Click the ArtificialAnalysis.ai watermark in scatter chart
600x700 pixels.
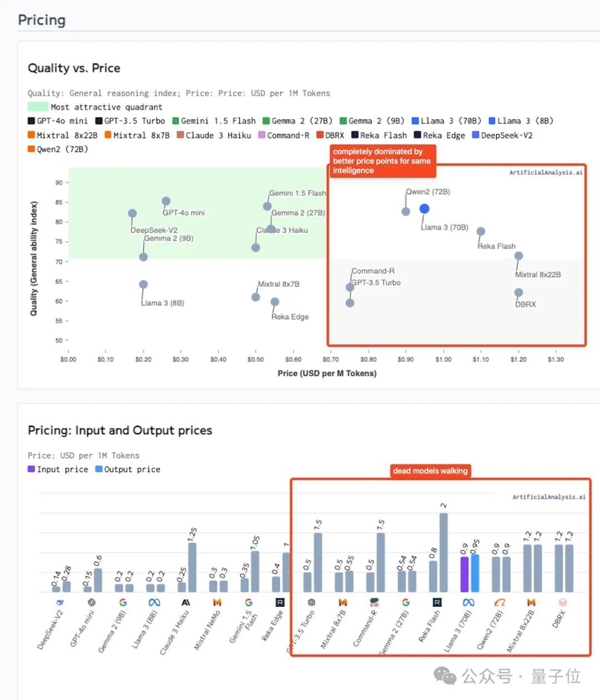click(545, 173)
